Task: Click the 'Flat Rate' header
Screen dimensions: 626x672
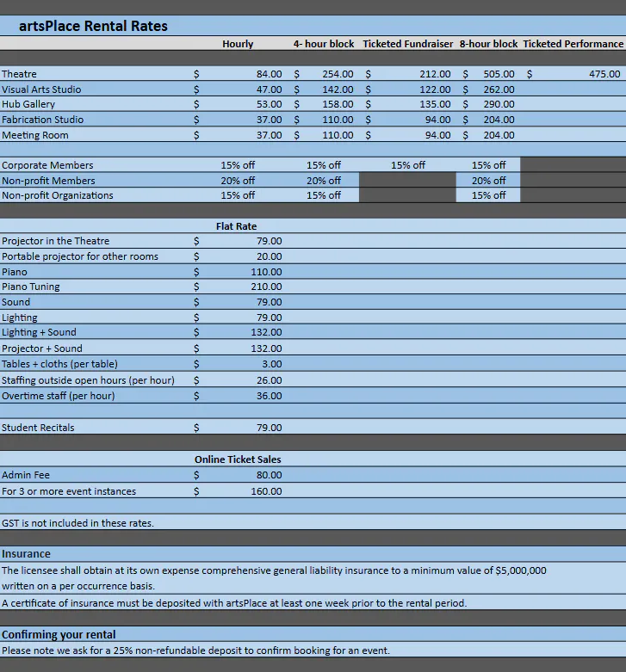Action: [236, 226]
